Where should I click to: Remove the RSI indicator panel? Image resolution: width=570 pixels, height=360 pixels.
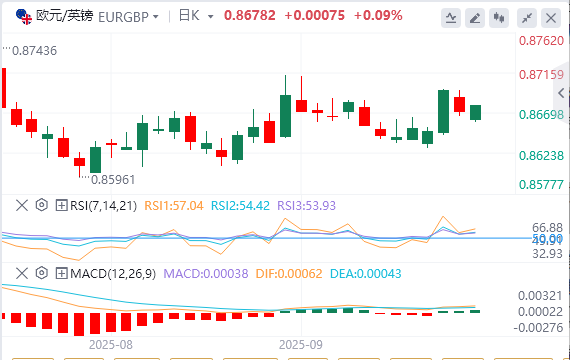22,205
